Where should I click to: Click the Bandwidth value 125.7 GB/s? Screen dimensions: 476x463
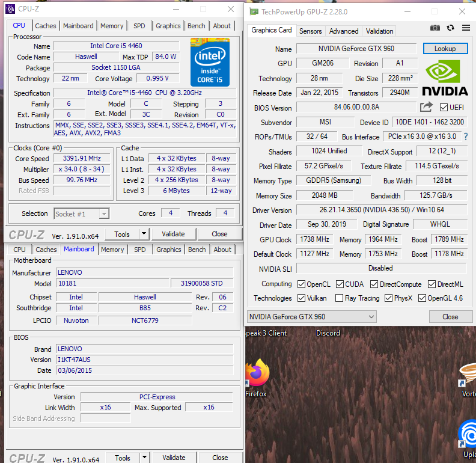436,195
